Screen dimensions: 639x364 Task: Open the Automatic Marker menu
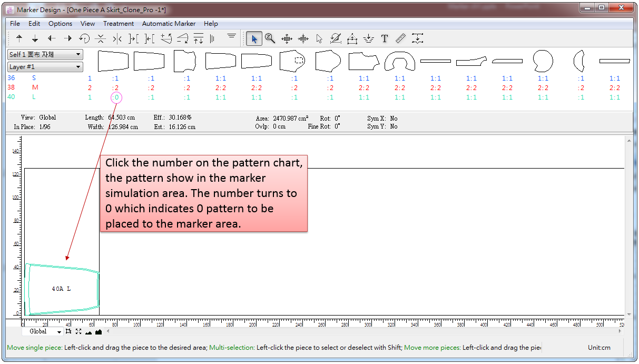pos(169,24)
